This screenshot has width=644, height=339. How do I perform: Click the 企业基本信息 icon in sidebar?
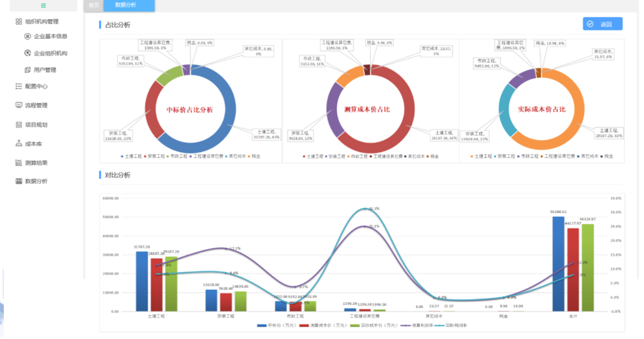[28, 36]
